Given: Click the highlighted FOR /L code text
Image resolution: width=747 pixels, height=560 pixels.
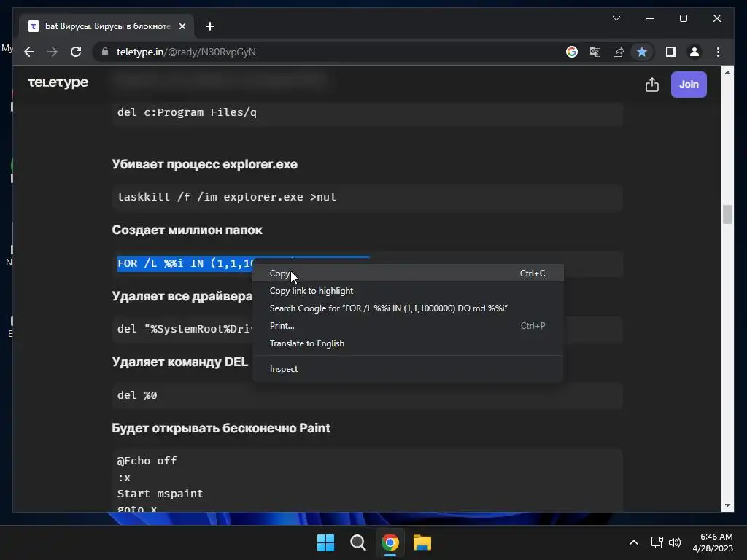Looking at the screenshot, I should (185, 263).
